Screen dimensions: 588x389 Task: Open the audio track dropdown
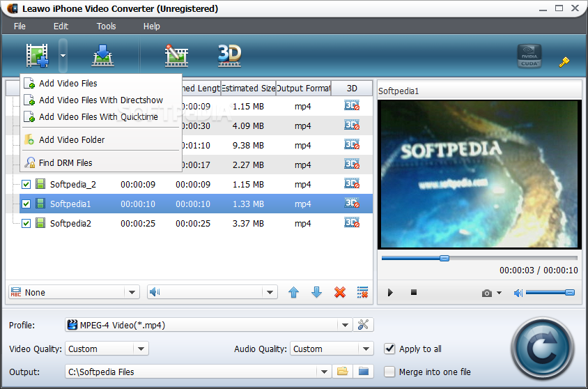(212, 292)
